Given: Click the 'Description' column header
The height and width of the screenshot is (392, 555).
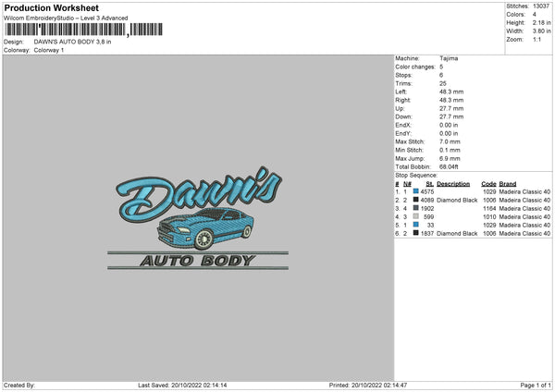Looking at the screenshot, I should click(x=453, y=184).
